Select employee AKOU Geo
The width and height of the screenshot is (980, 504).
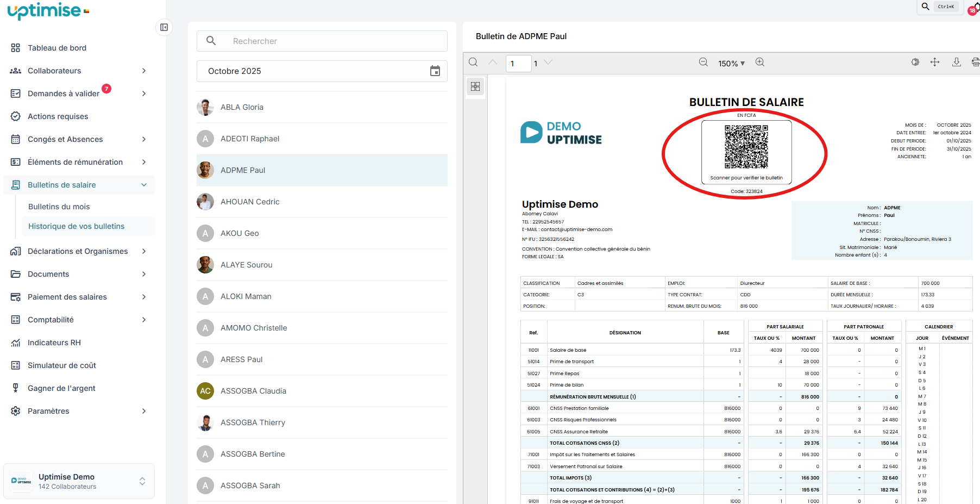point(322,233)
